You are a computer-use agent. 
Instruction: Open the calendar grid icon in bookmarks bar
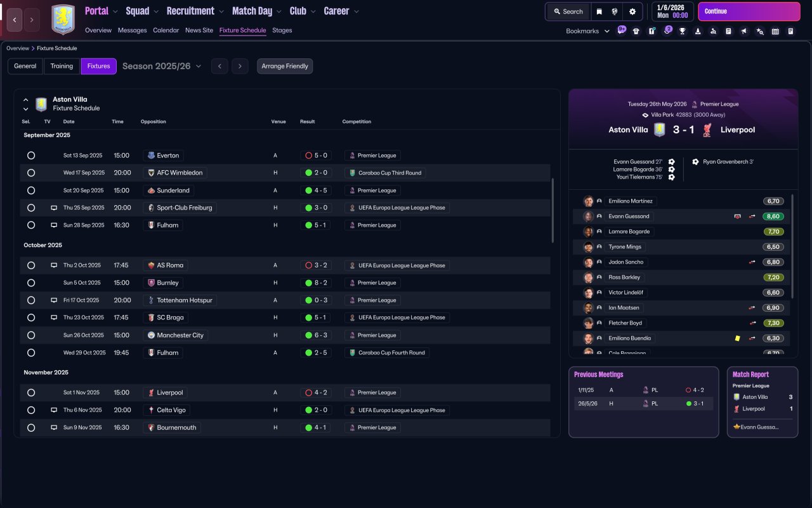(x=775, y=31)
